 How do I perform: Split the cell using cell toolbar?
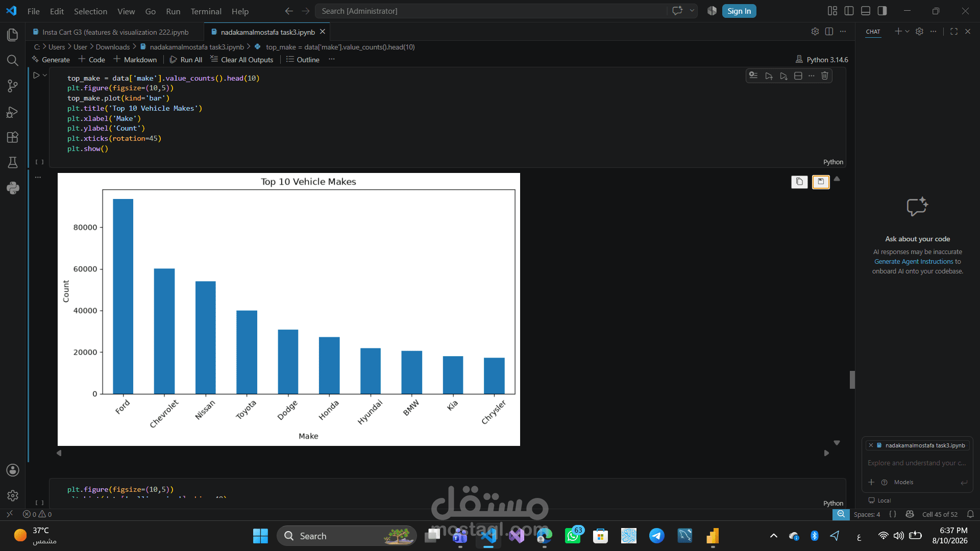(x=798, y=76)
